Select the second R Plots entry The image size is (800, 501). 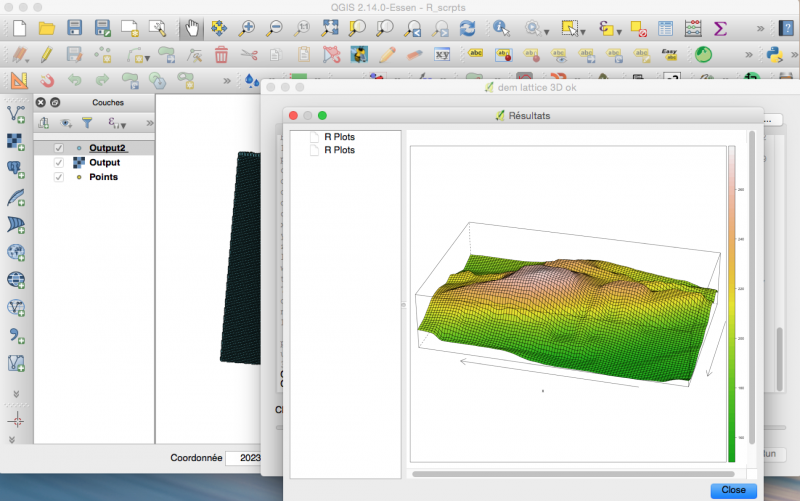click(339, 150)
